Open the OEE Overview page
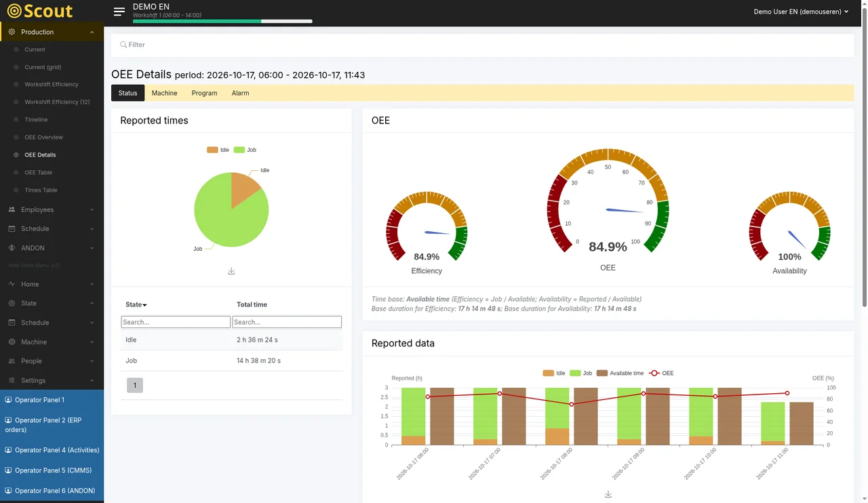 coord(43,137)
